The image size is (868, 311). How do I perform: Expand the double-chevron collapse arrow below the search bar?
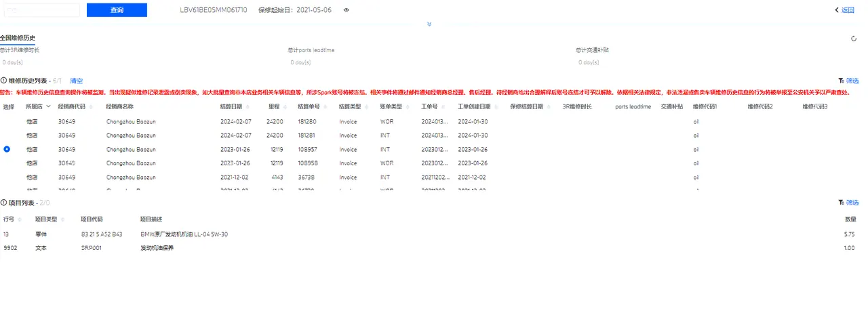pos(429,24)
